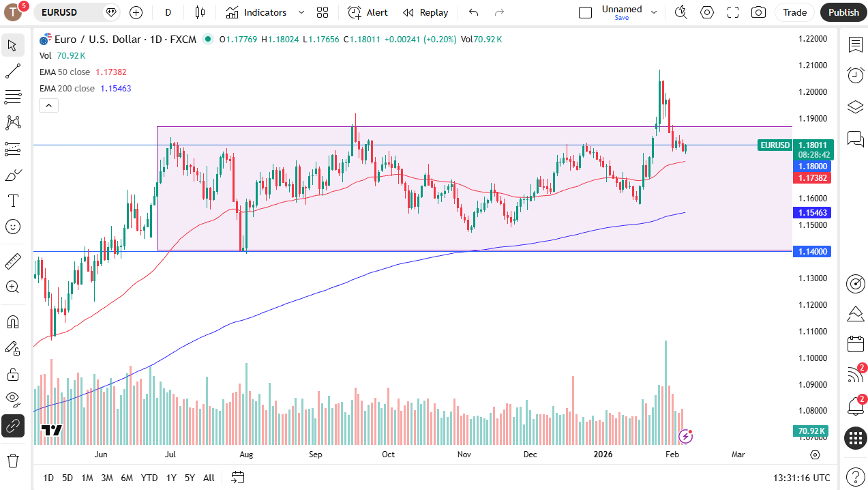Select the cursor arrow tool
This screenshot has width=868, height=490.
click(x=12, y=46)
